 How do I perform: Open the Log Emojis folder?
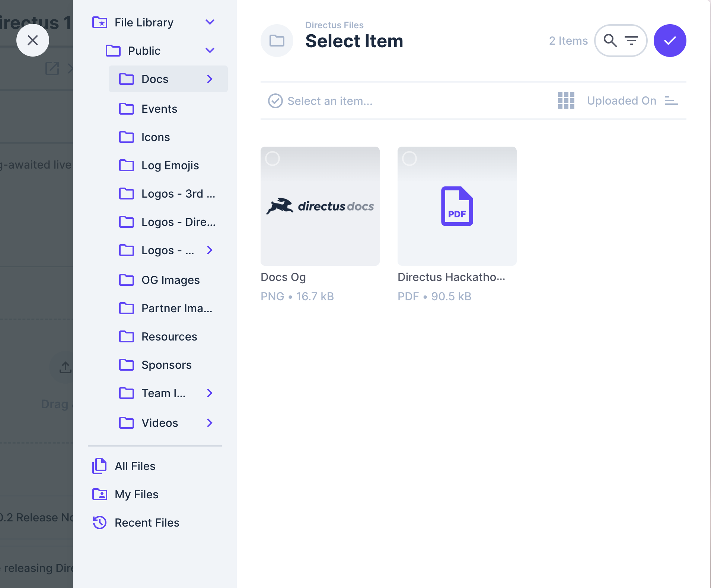170,165
